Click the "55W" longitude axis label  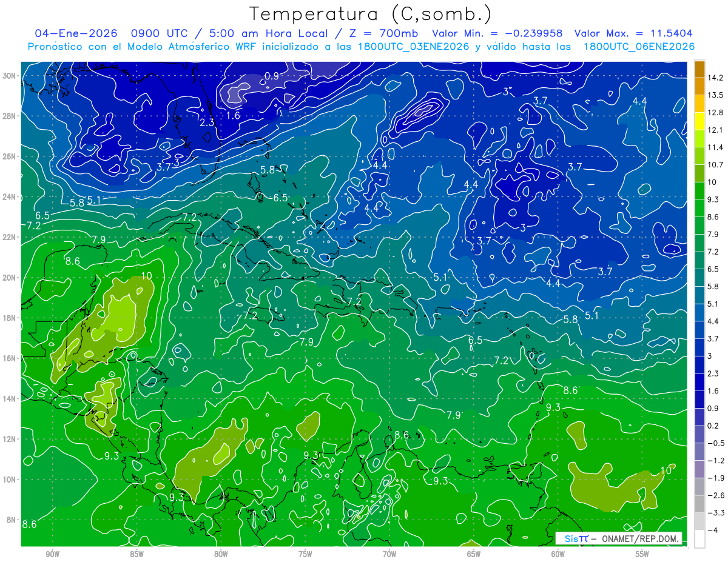(x=642, y=554)
